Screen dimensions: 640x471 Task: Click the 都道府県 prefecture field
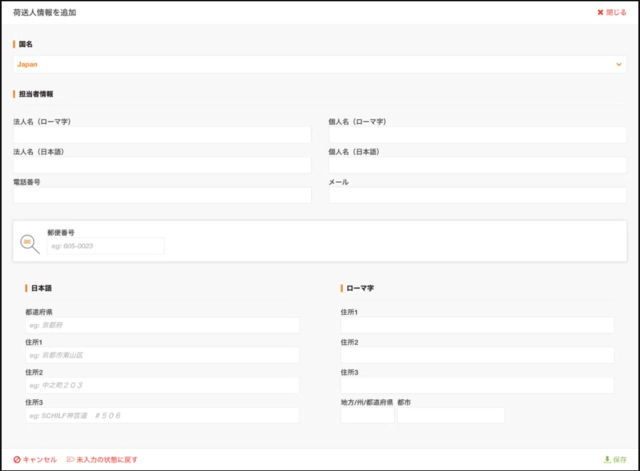pyautogui.click(x=162, y=325)
